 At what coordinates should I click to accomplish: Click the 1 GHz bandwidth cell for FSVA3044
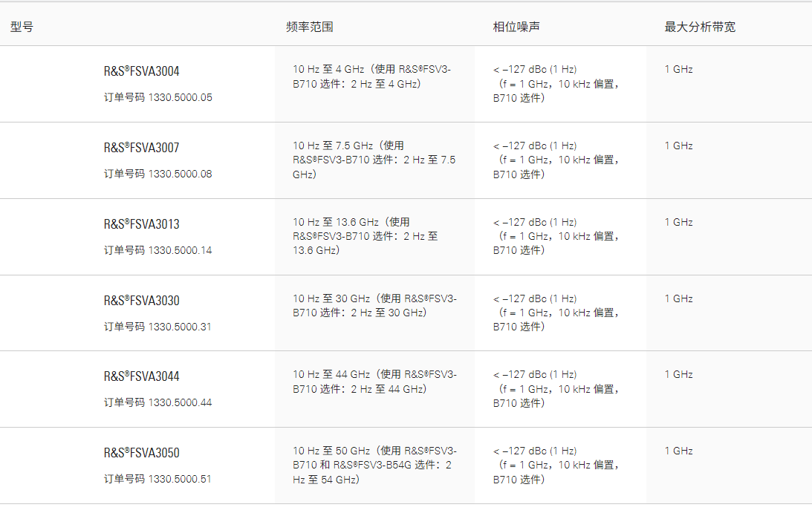pos(678,375)
